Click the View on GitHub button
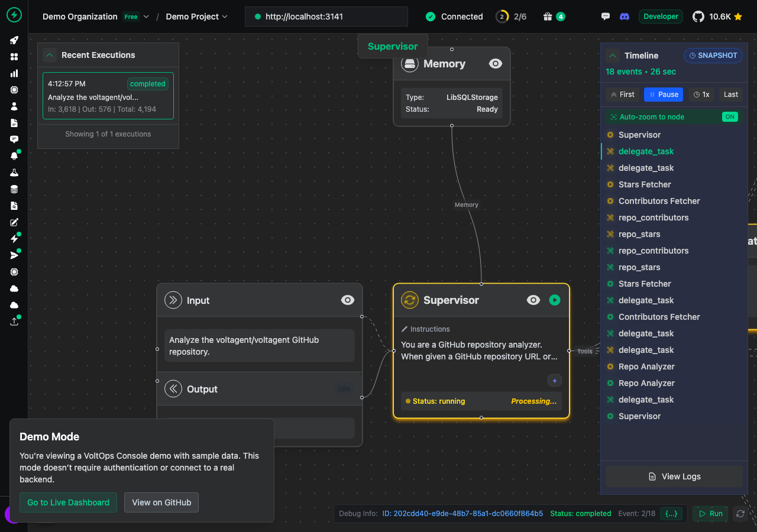The image size is (757, 532). (x=161, y=502)
